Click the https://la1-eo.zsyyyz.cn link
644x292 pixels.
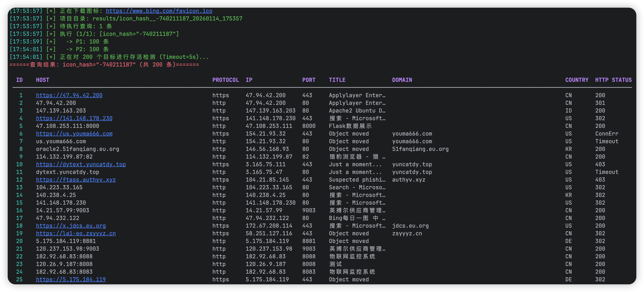(76, 233)
